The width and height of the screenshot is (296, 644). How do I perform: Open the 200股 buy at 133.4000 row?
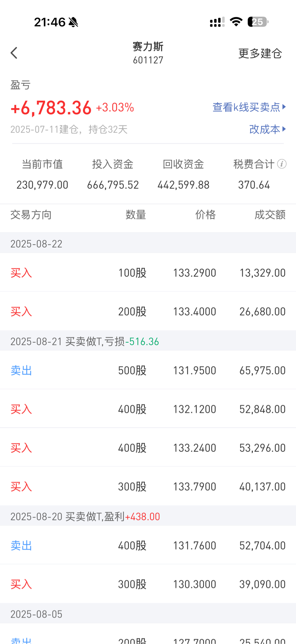(148, 311)
